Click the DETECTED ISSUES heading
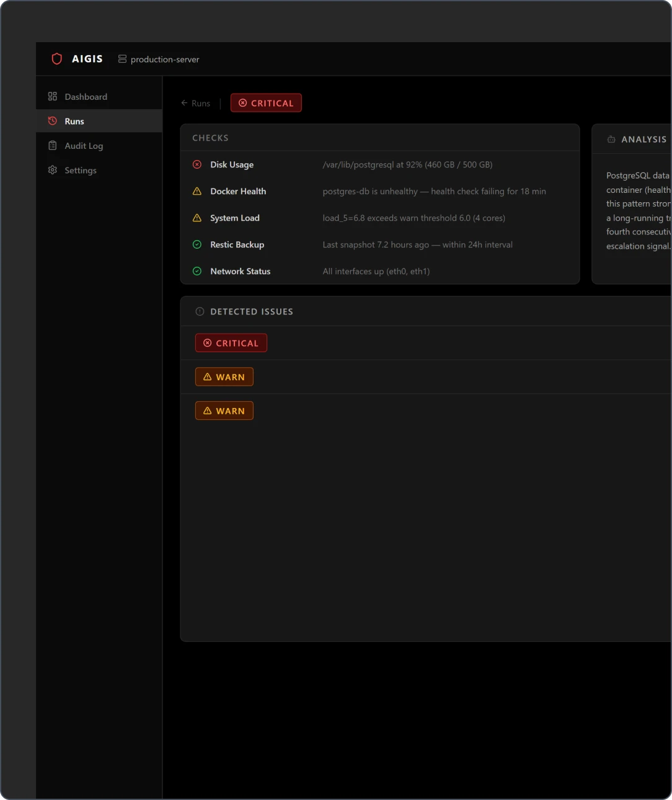Viewport: 672px width, 800px height. [x=252, y=311]
